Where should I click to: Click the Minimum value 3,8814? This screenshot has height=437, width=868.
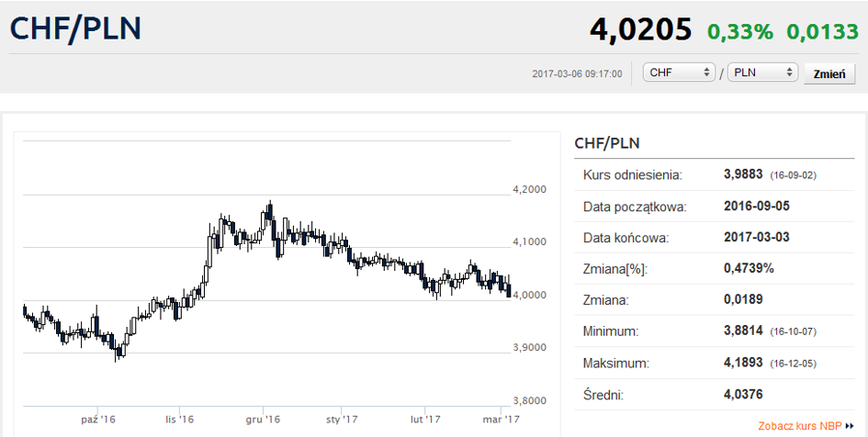click(743, 331)
